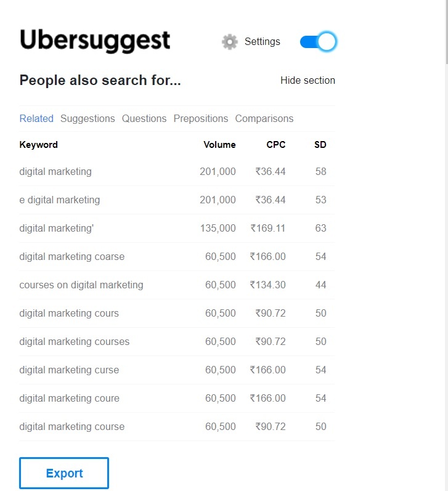Select the Related tab
This screenshot has height=491, width=448.
(x=36, y=119)
